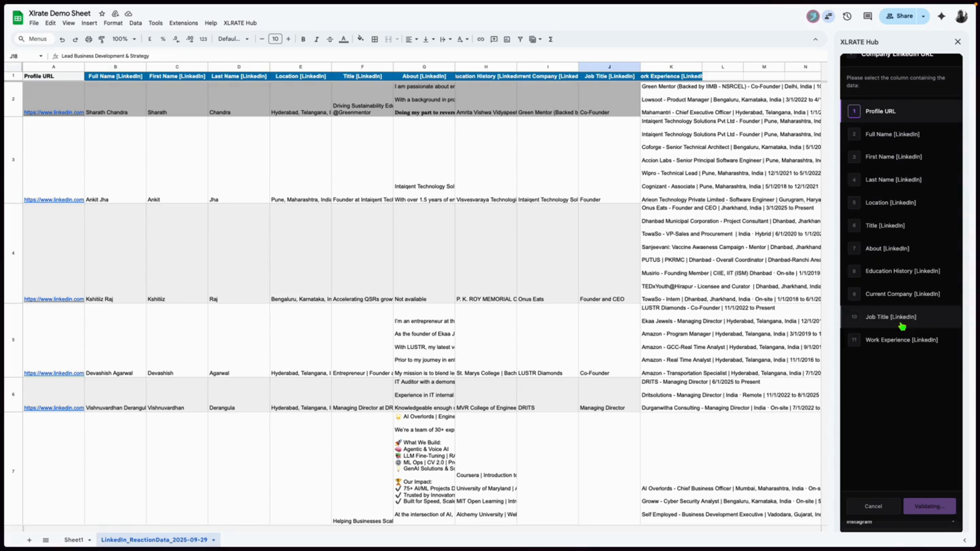Open the XLRATE Hub menu
980x551 pixels.
(240, 23)
